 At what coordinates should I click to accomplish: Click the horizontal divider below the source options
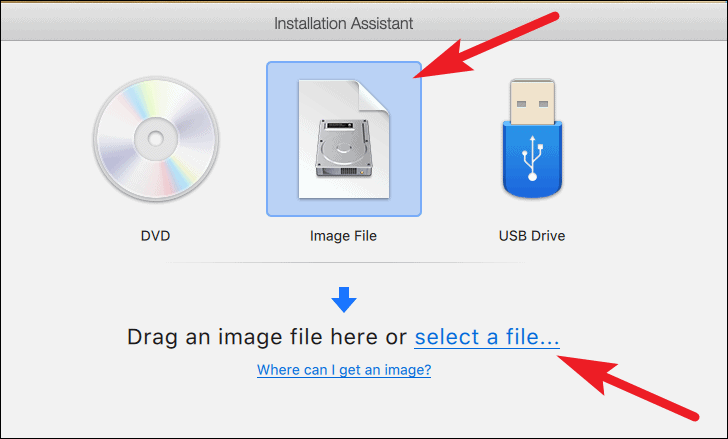(x=345, y=263)
